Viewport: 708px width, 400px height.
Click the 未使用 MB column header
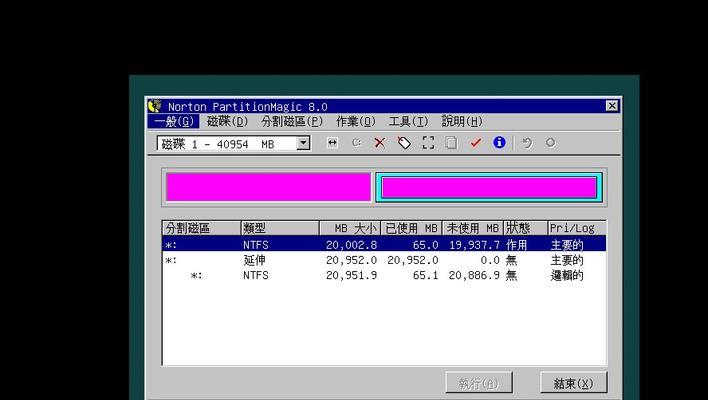pos(472,228)
